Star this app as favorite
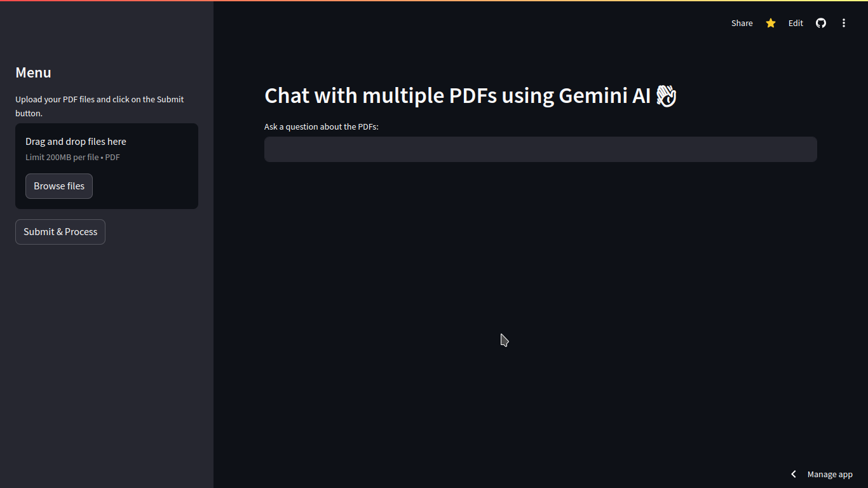 (x=771, y=23)
